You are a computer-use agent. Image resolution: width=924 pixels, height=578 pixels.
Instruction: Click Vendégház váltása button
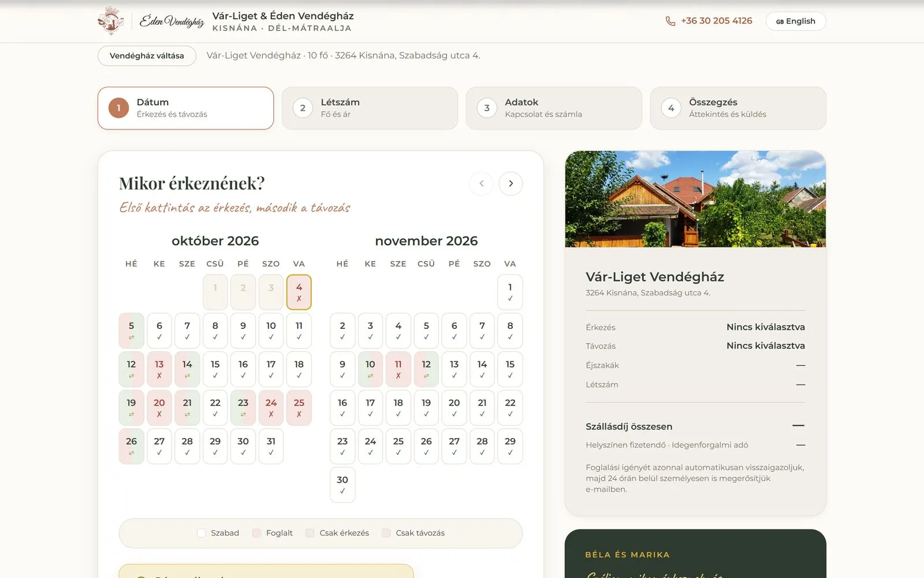(x=147, y=55)
